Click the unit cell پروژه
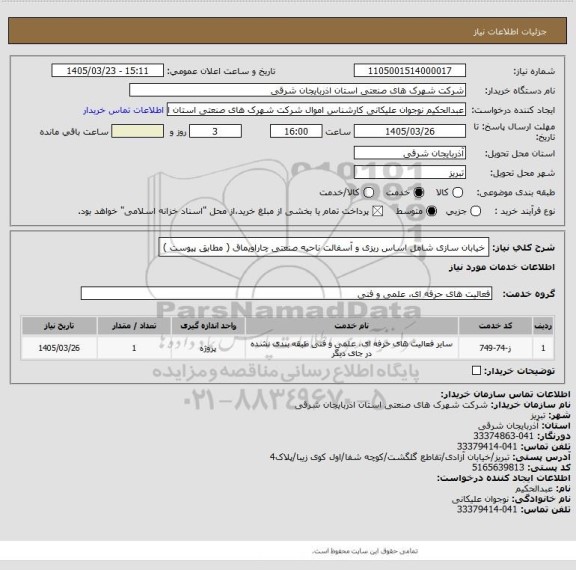This screenshot has width=576, height=570. pos(208,348)
